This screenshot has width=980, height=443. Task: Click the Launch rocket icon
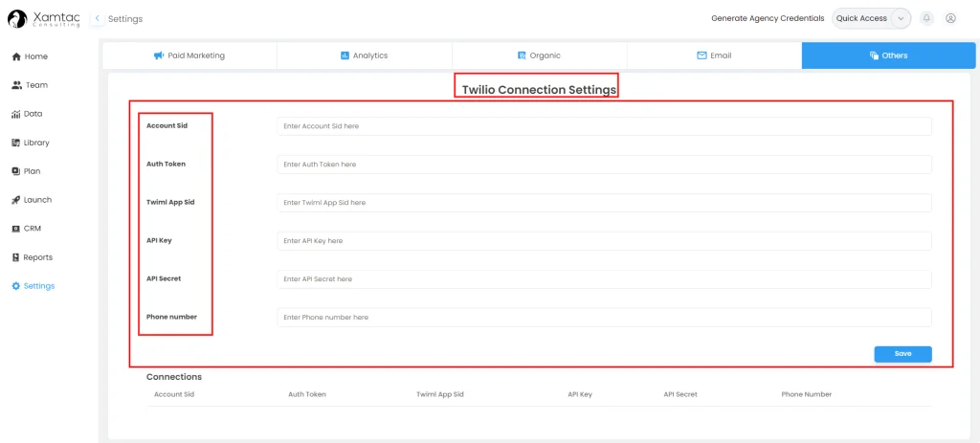point(16,200)
